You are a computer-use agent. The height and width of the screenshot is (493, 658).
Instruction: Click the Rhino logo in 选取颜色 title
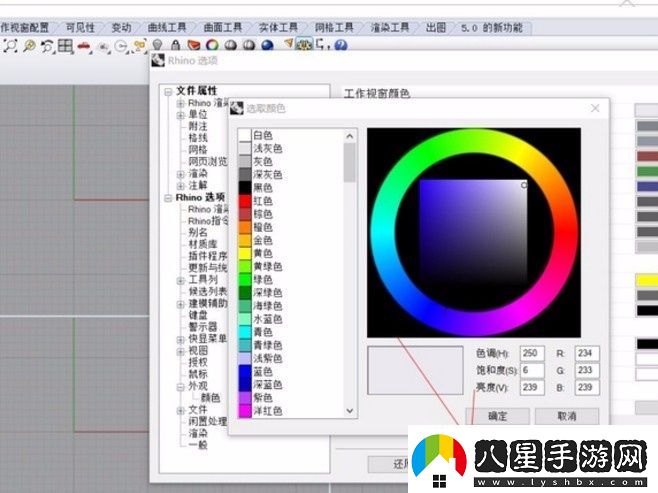237,108
